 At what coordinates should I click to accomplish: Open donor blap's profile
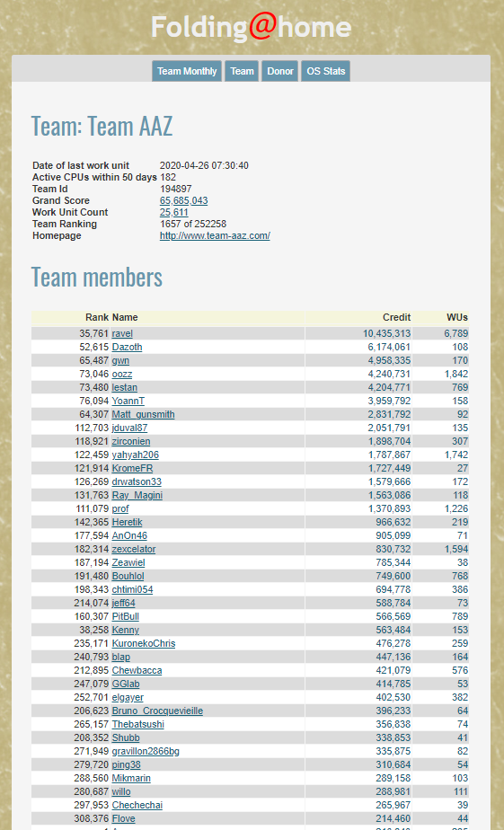(121, 657)
